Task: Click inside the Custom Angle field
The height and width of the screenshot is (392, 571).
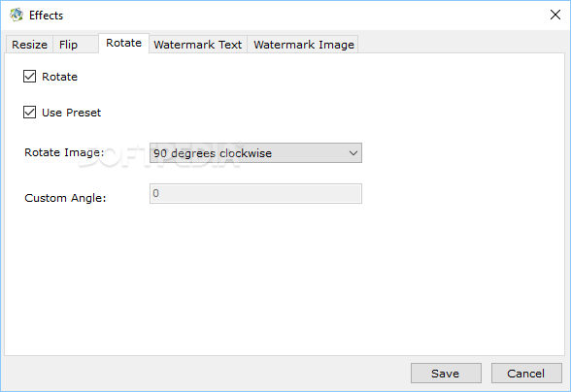Action: [x=255, y=193]
